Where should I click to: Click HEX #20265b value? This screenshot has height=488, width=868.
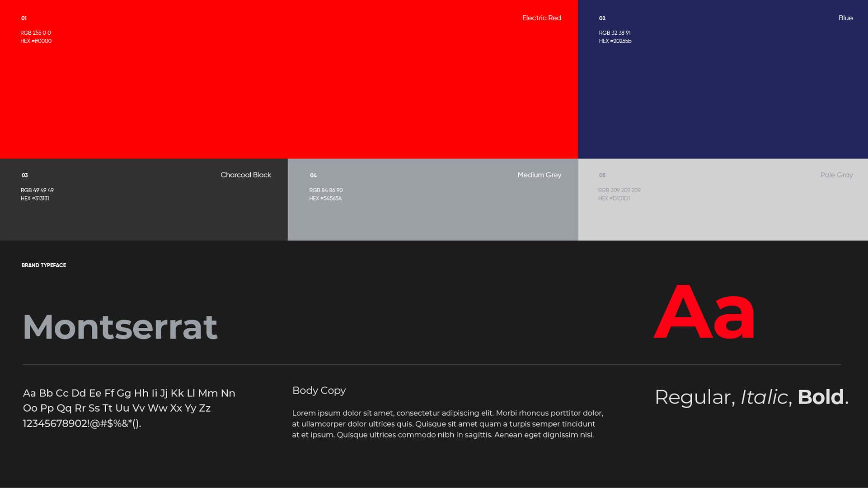[x=615, y=41]
